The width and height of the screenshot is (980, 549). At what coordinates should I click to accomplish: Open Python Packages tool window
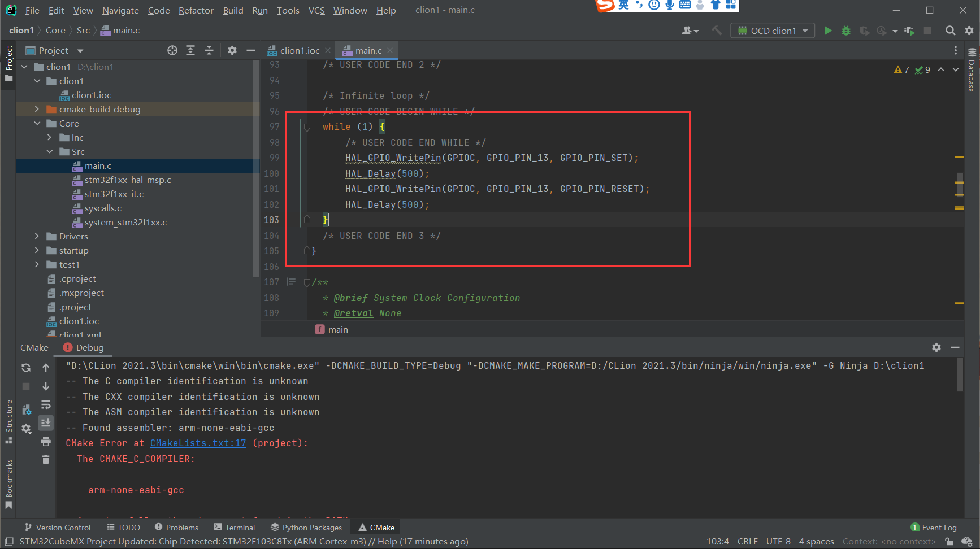pos(306,528)
